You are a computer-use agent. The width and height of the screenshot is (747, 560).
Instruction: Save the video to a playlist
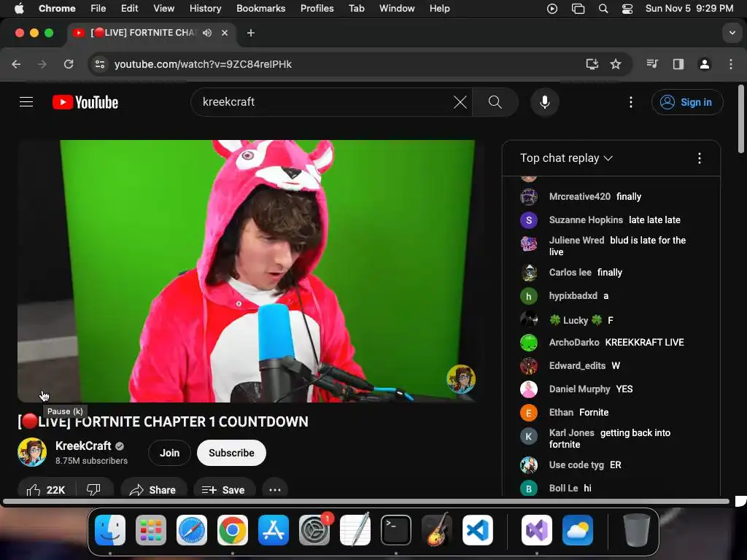(x=223, y=489)
